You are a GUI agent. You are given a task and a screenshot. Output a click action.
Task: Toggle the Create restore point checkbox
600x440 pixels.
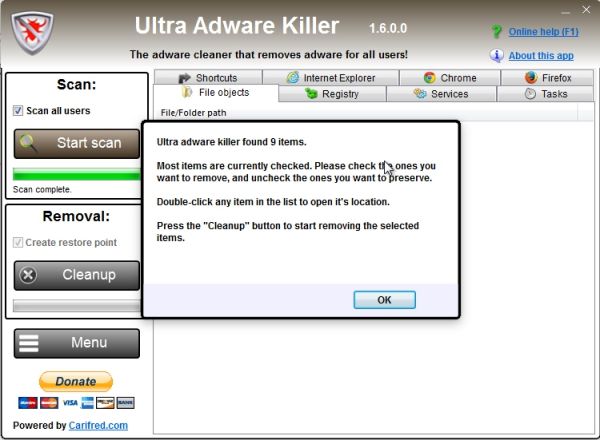(18, 243)
